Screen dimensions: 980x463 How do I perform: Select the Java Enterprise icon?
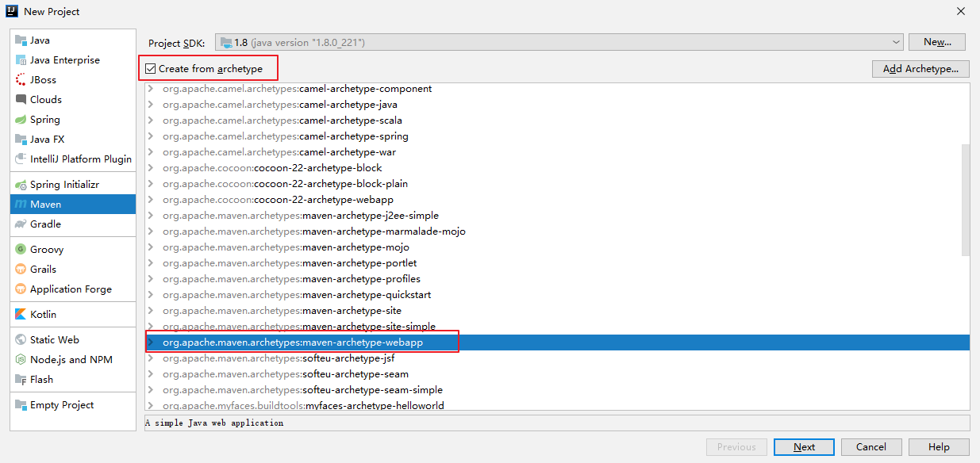click(21, 60)
